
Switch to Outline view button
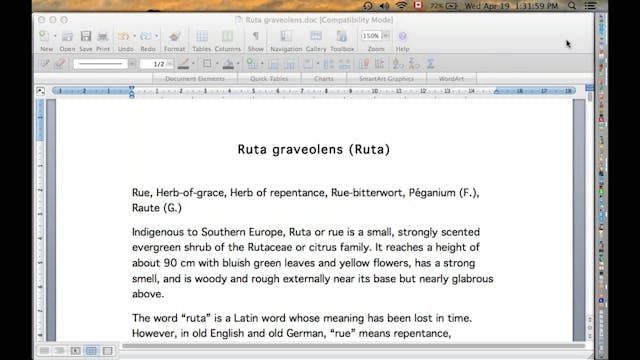[60, 351]
